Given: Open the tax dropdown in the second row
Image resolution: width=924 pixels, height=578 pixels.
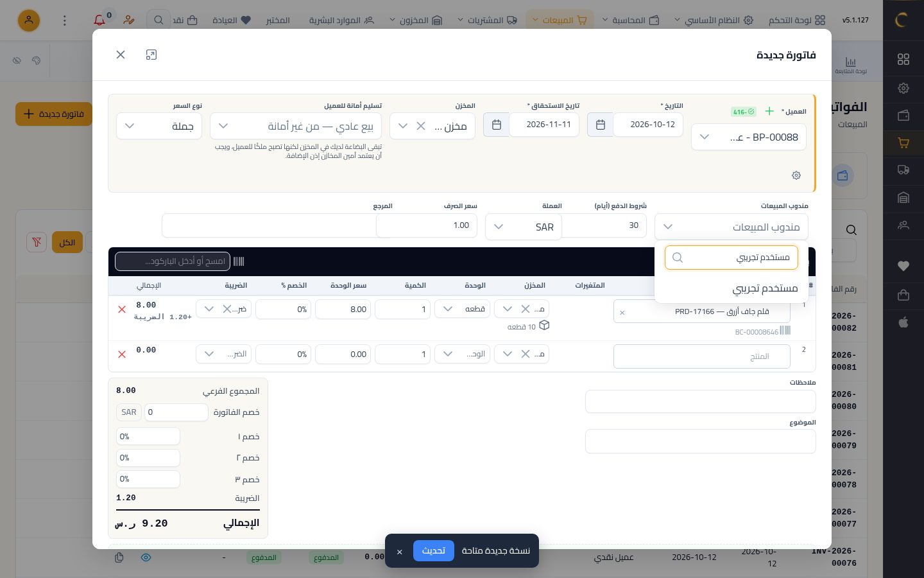Looking at the screenshot, I should tap(224, 354).
